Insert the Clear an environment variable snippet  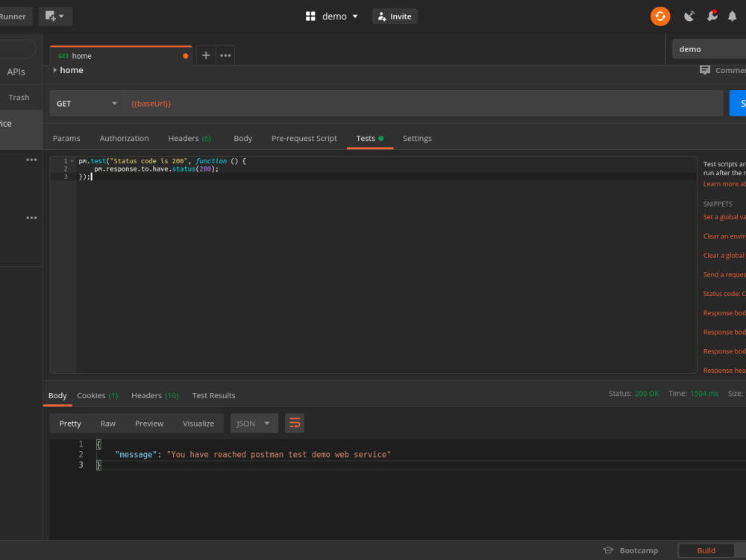tap(724, 236)
